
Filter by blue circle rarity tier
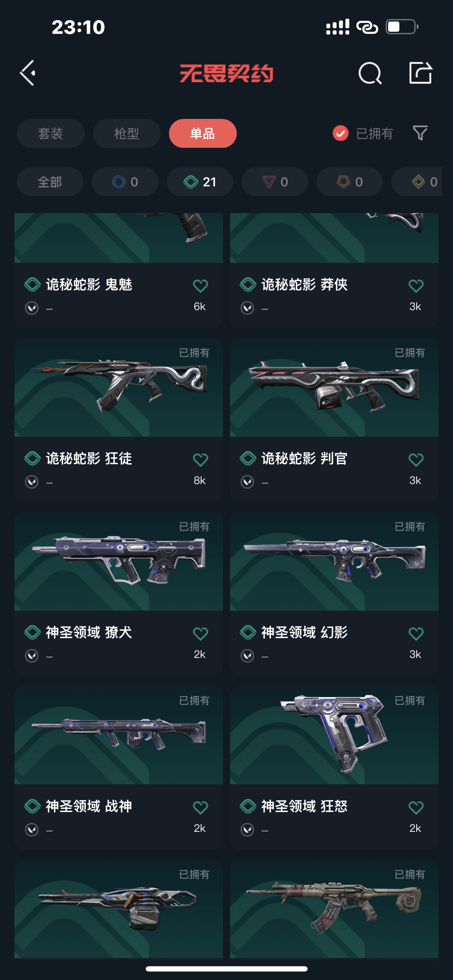coord(125,182)
